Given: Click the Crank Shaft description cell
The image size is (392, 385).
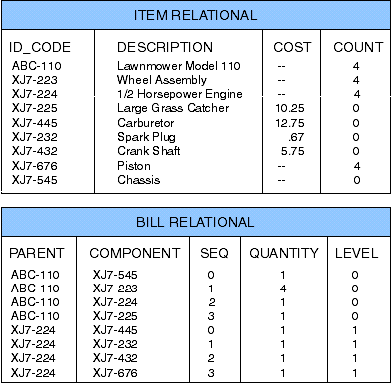Looking at the screenshot, I should [149, 151].
